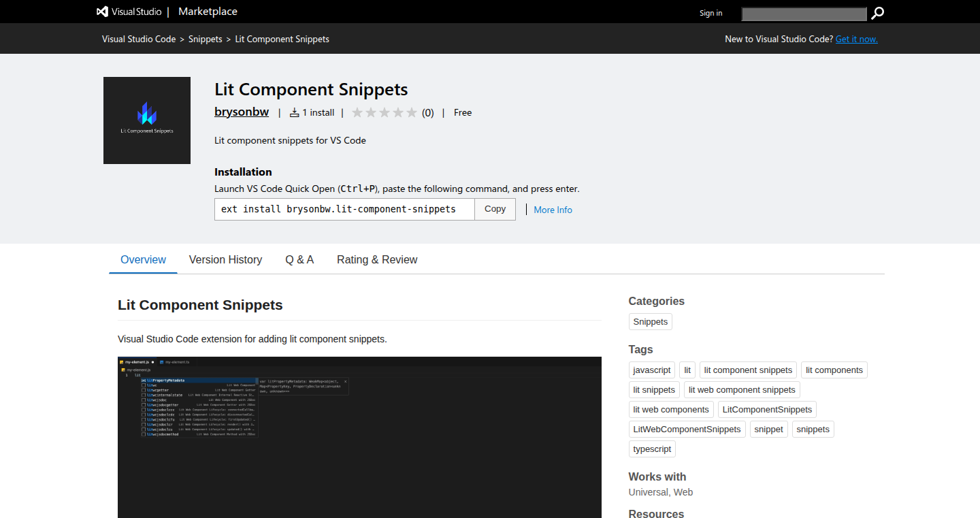Select the 'lit web component snippets' tag
Image resolution: width=980 pixels, height=518 pixels.
click(x=742, y=390)
